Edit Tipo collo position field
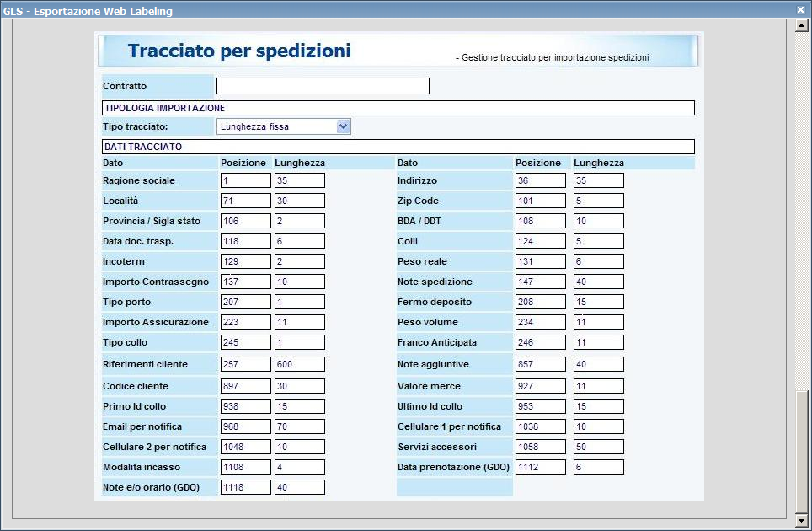The image size is (812, 531). pos(245,342)
